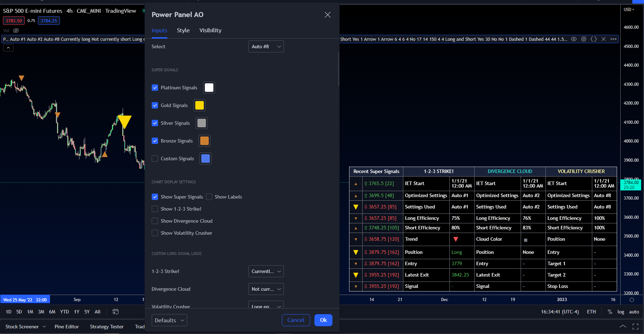Open the Go to date calendar icon

point(116,312)
